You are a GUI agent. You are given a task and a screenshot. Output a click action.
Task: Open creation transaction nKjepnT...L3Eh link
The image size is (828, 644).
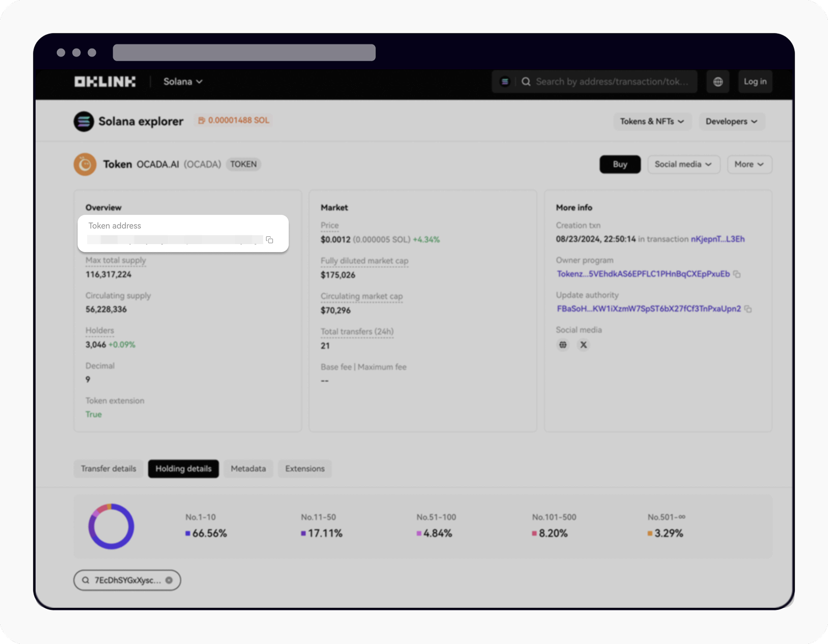pos(717,239)
